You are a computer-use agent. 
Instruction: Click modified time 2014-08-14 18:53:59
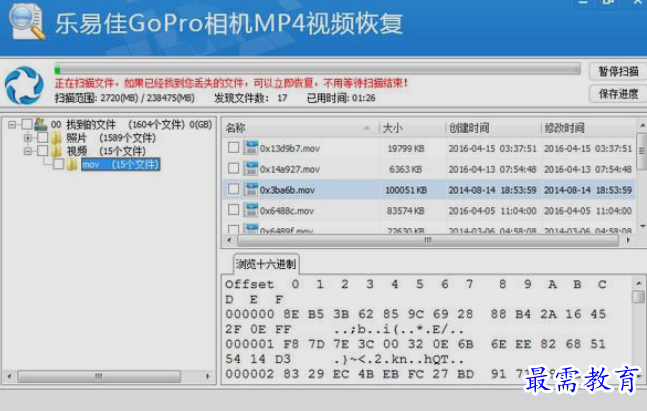coord(588,190)
